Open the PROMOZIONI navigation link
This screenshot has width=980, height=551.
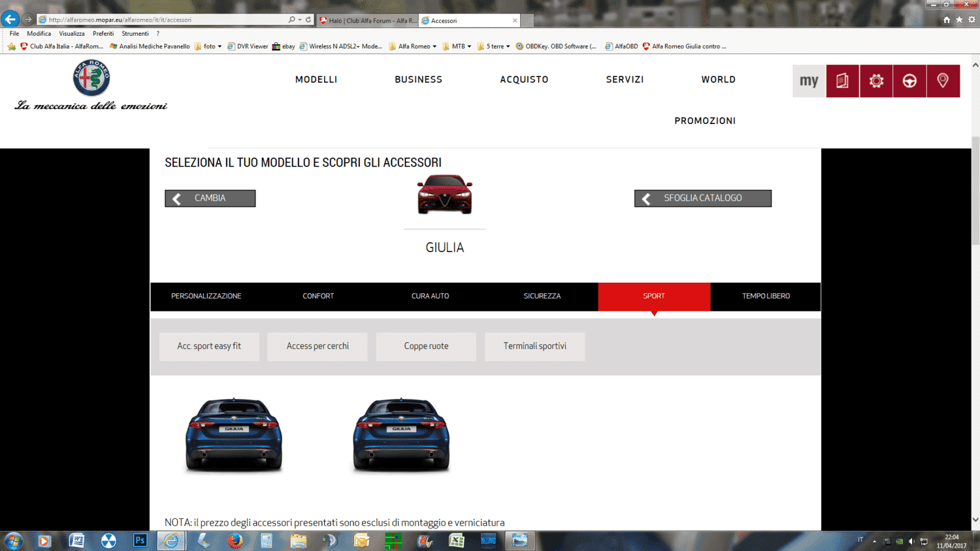[706, 121]
